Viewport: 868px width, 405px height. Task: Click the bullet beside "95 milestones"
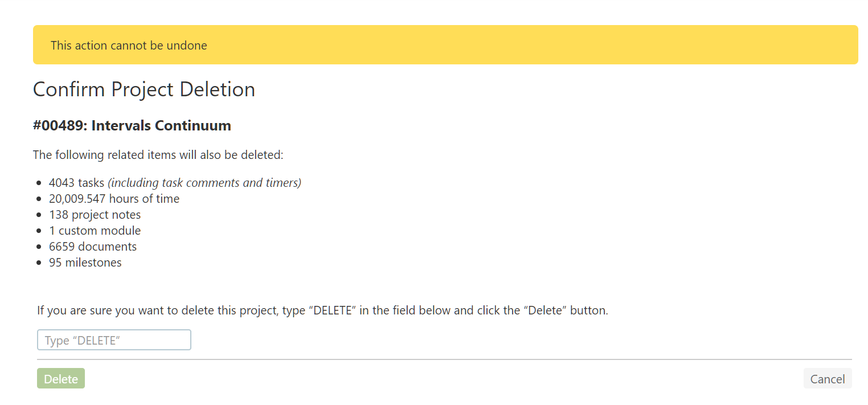pyautogui.click(x=39, y=263)
